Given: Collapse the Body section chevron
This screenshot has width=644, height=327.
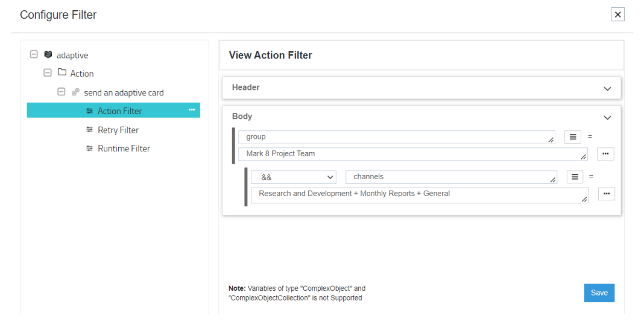Looking at the screenshot, I should 607,118.
